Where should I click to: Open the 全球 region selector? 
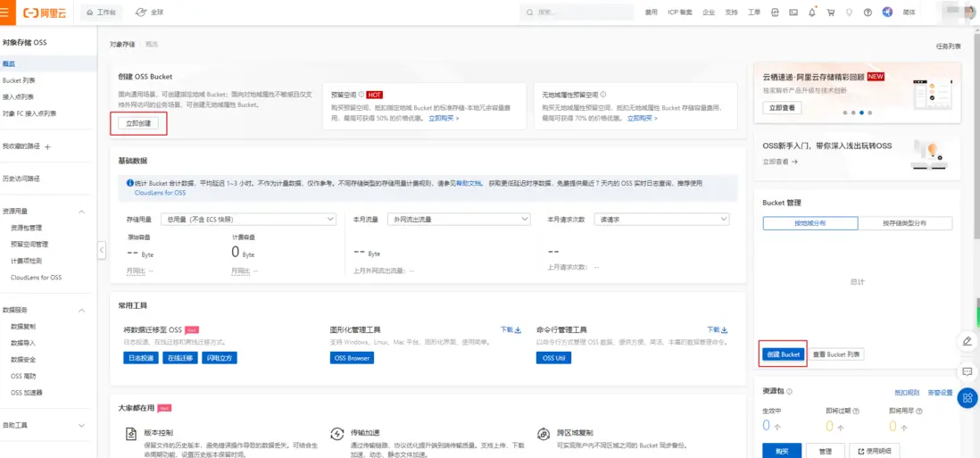(x=149, y=12)
